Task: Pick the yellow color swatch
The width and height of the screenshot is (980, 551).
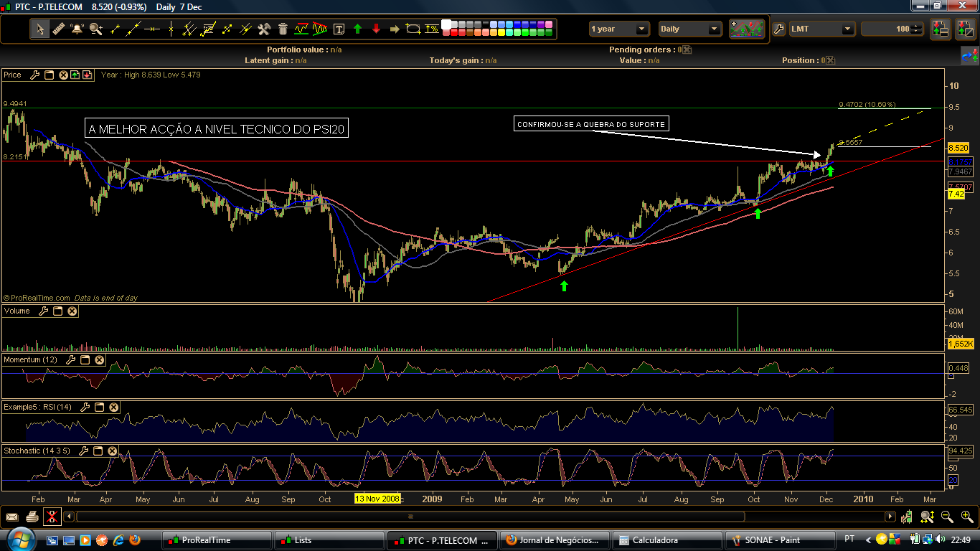Action: pyautogui.click(x=501, y=33)
